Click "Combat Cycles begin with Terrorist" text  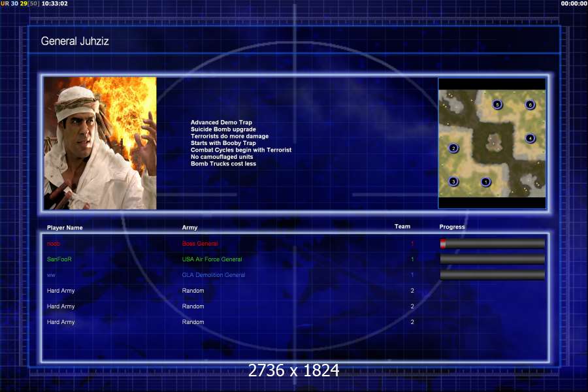pyautogui.click(x=241, y=150)
